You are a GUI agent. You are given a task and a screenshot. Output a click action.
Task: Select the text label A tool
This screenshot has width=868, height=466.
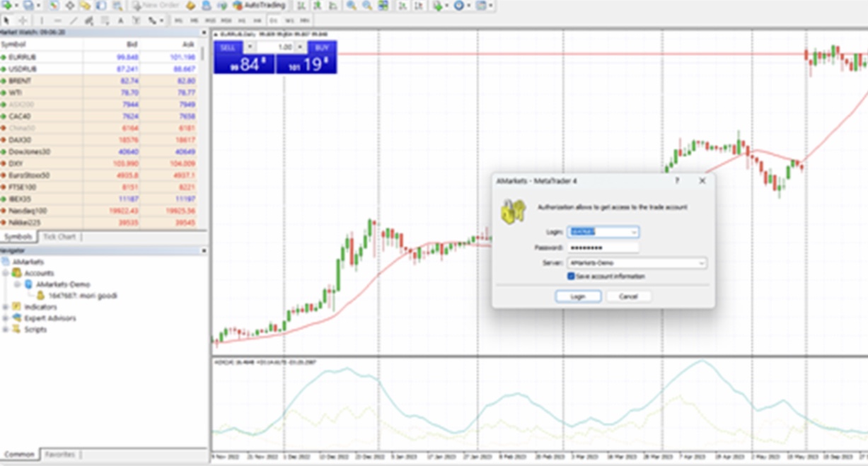point(120,20)
